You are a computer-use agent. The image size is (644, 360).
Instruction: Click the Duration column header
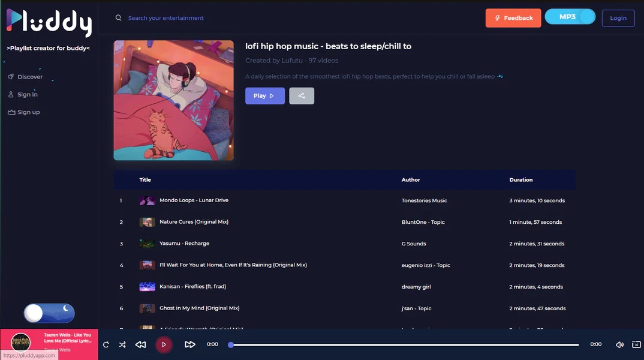[x=521, y=179]
